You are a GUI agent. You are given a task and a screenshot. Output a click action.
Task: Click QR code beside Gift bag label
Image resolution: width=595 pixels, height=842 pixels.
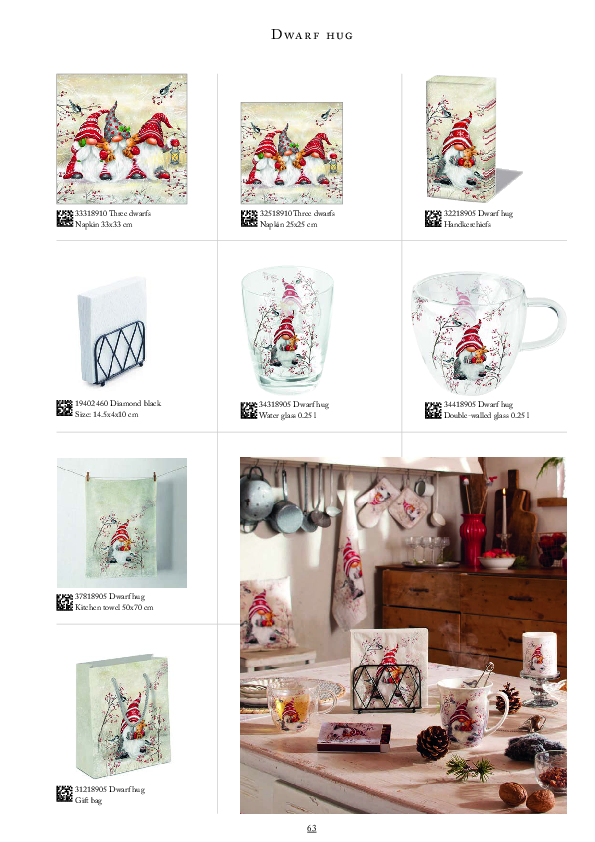click(64, 794)
